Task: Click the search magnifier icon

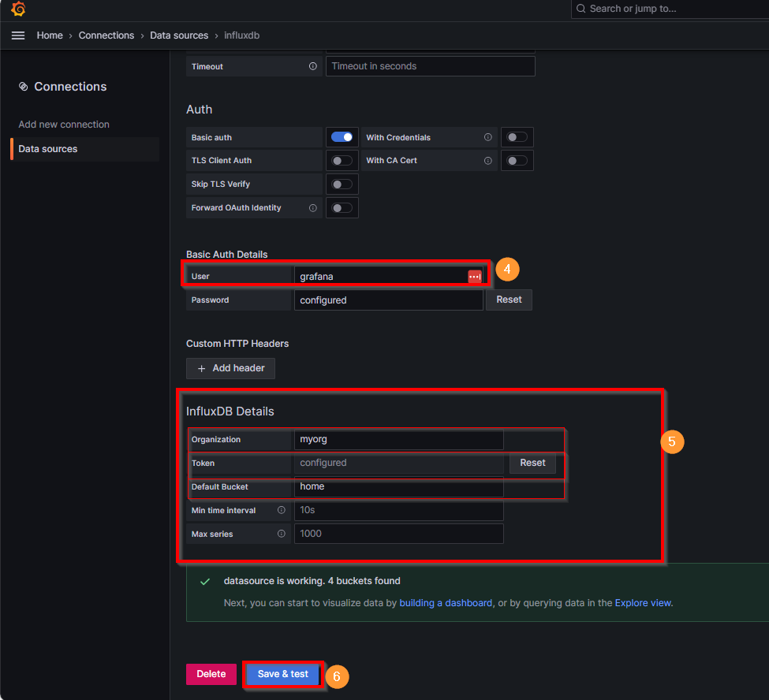Action: click(x=580, y=9)
